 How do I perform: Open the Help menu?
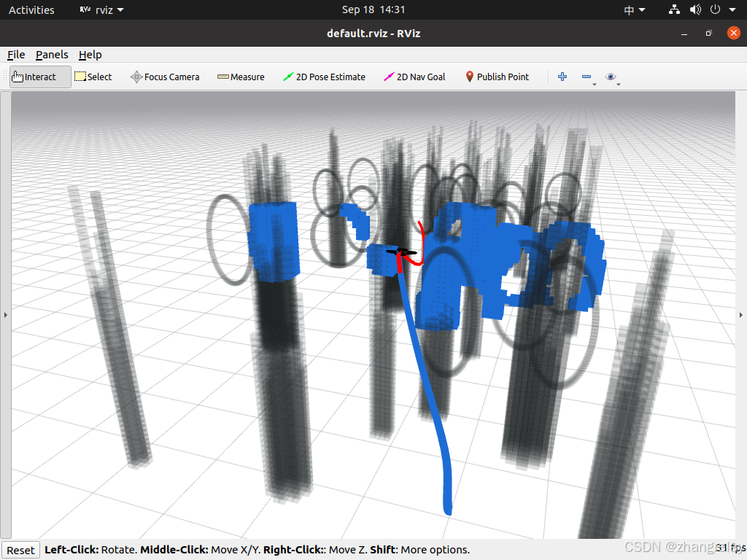pos(90,55)
